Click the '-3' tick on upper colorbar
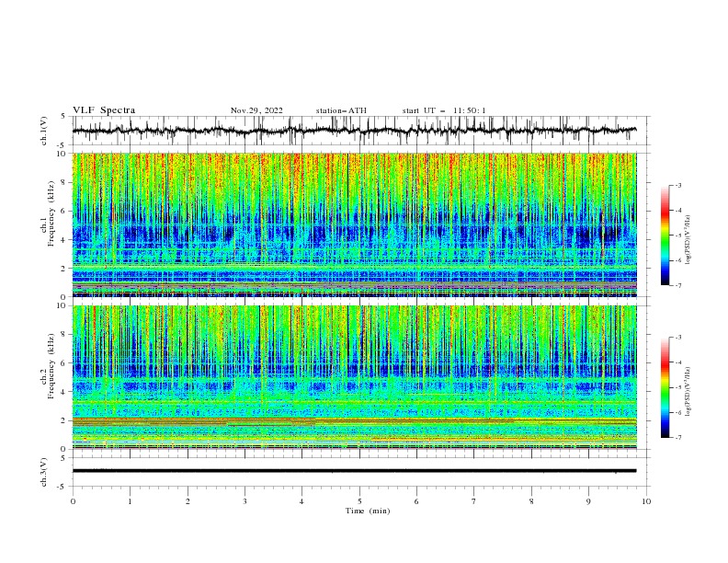This screenshot has height=563, width=728. coord(678,185)
